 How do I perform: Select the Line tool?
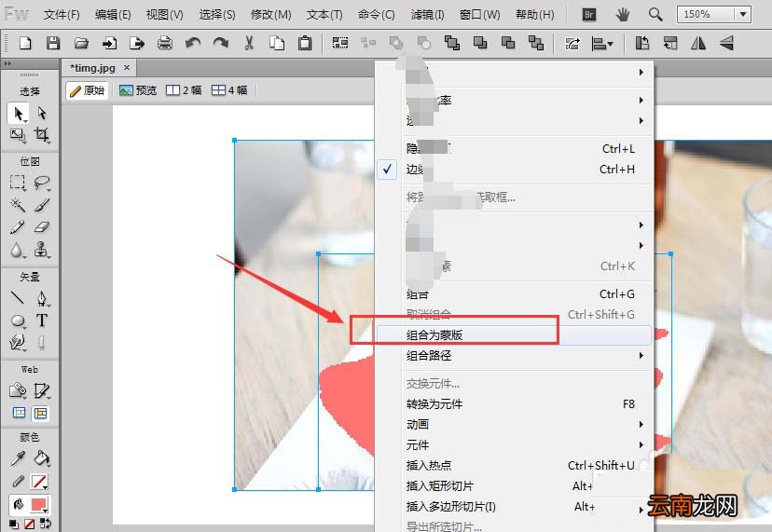tap(19, 298)
